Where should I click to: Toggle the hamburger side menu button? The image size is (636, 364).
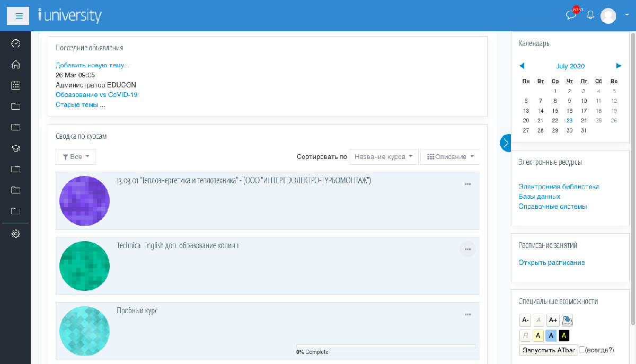[x=17, y=16]
